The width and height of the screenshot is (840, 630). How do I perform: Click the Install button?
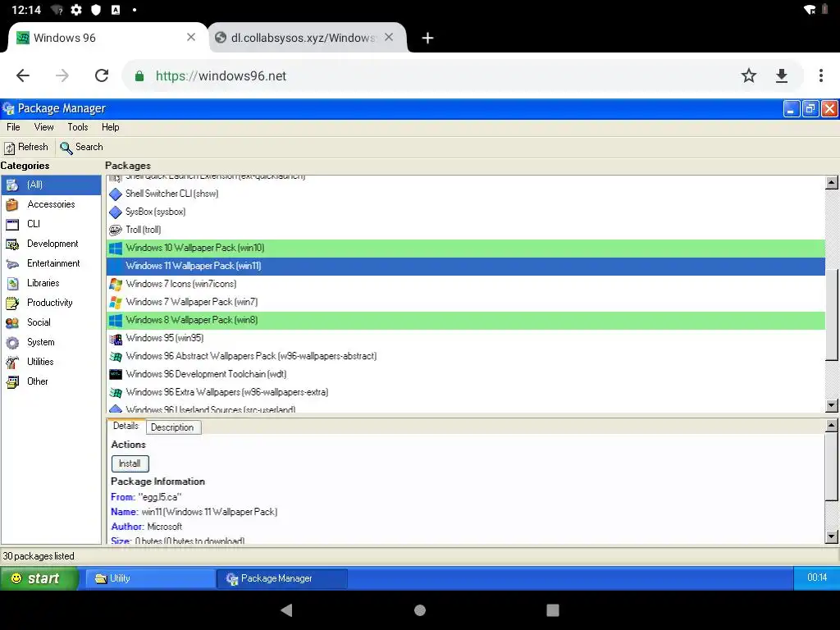(x=130, y=463)
